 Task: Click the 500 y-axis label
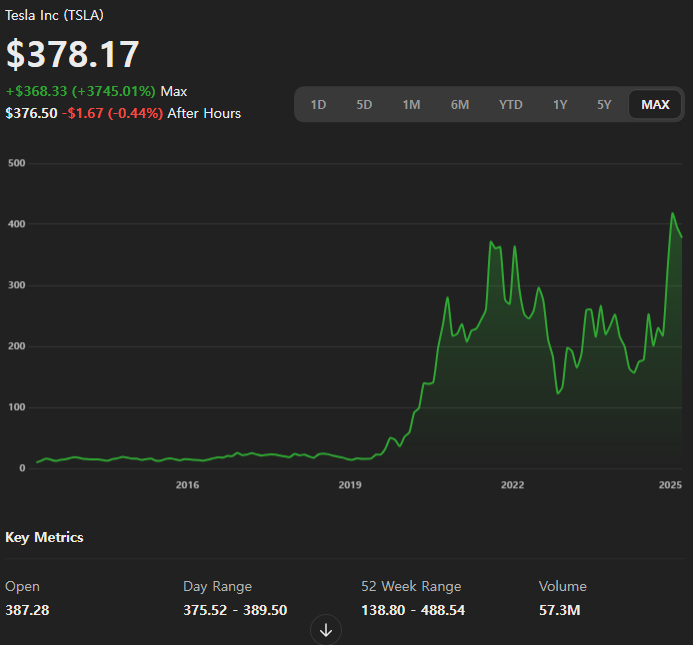point(17,163)
